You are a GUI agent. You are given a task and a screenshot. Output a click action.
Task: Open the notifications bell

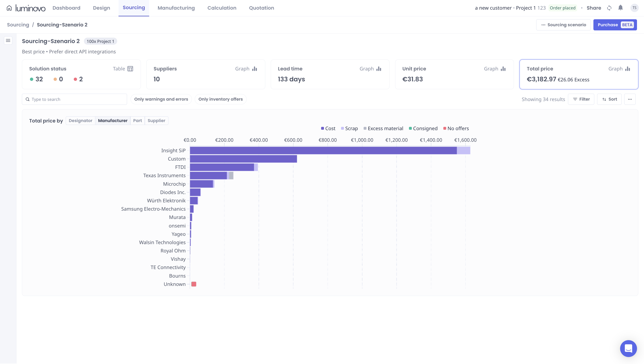[620, 8]
